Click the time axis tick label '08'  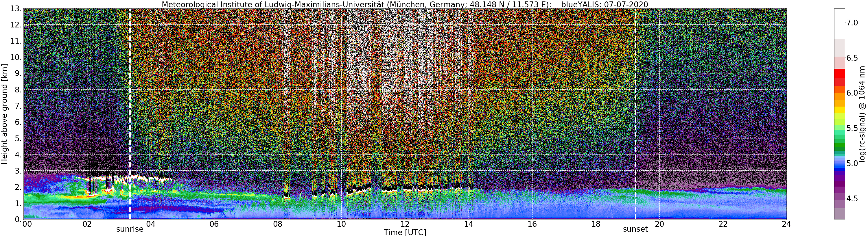[x=278, y=224]
